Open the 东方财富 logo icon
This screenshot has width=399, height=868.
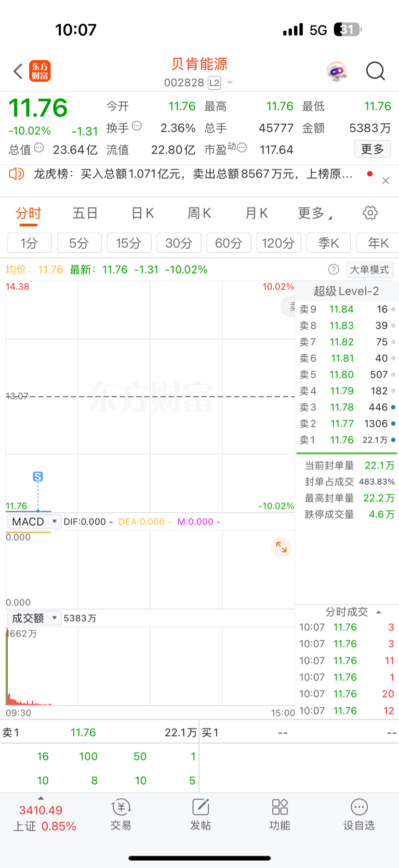pyautogui.click(x=40, y=71)
